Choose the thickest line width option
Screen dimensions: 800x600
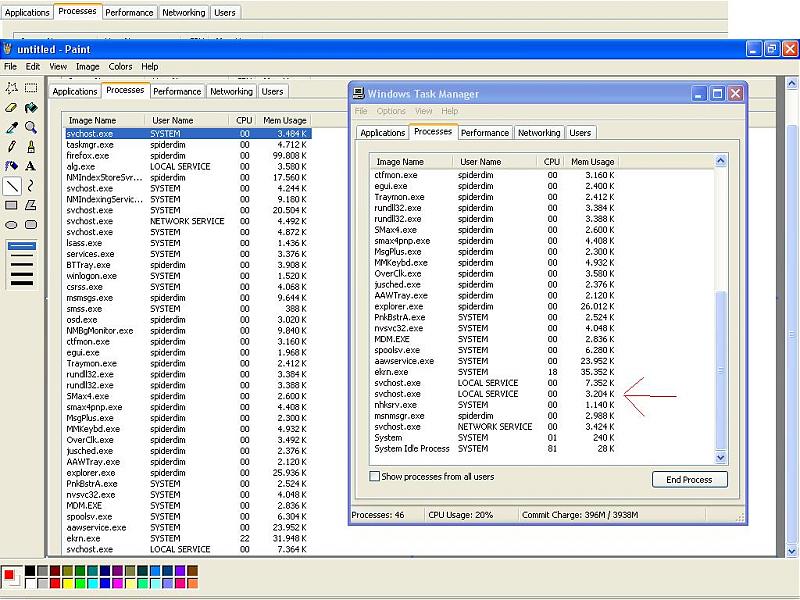tap(21, 283)
